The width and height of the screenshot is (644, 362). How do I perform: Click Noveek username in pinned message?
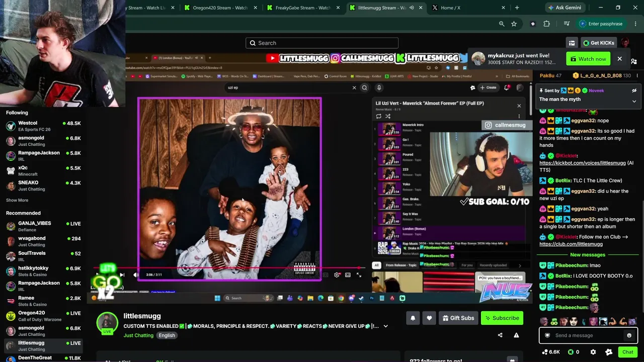coord(596,90)
